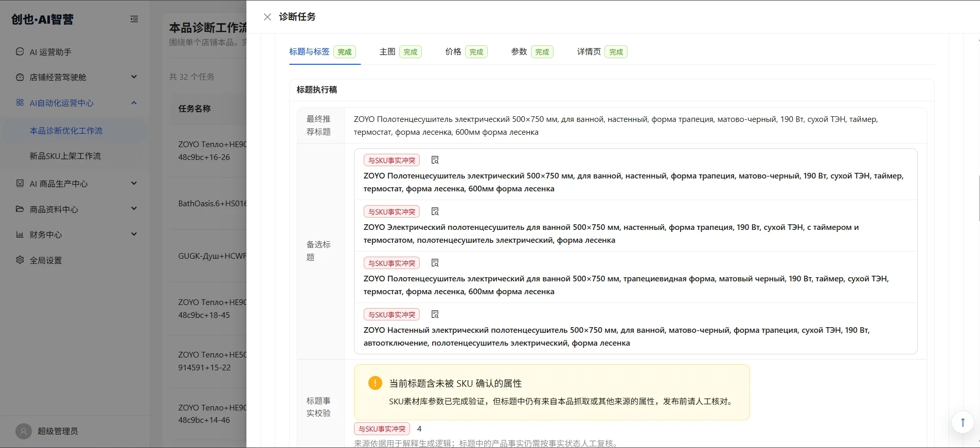Click the 商品资料中心 folder icon
980x448 pixels.
[x=20, y=209]
